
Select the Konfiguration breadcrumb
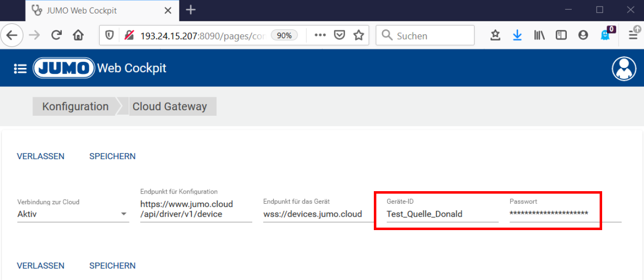75,106
